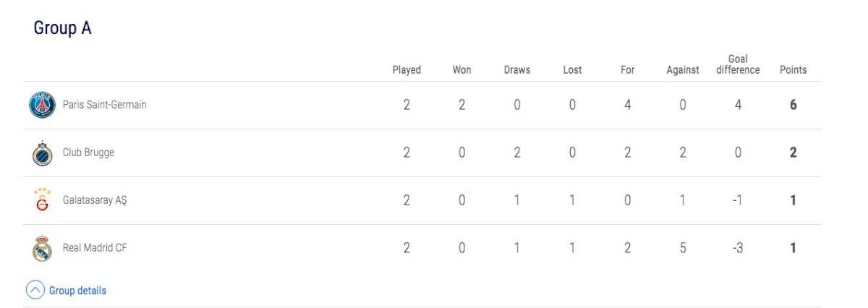Click the Draws column header
This screenshot has width=868, height=308.
(x=517, y=70)
